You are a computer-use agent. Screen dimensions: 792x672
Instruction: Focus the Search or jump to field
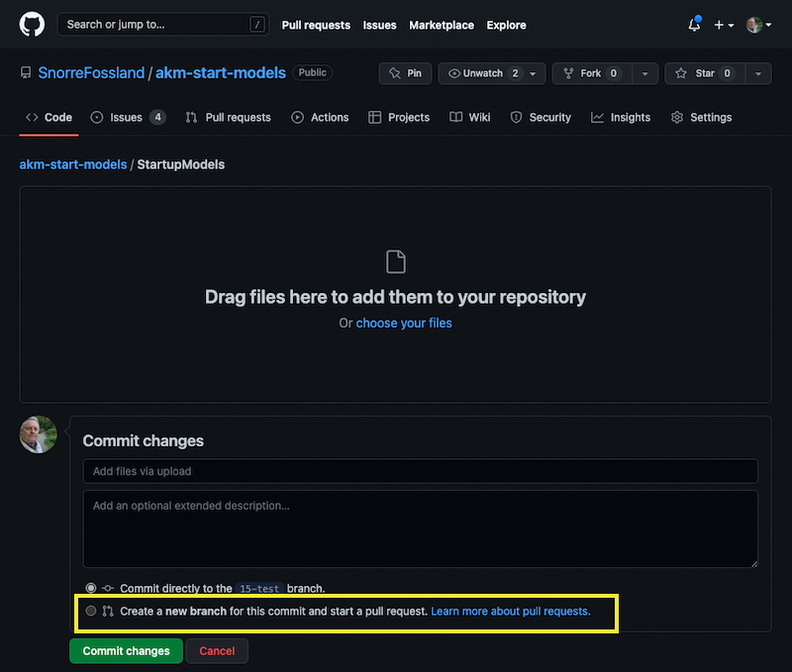[163, 24]
